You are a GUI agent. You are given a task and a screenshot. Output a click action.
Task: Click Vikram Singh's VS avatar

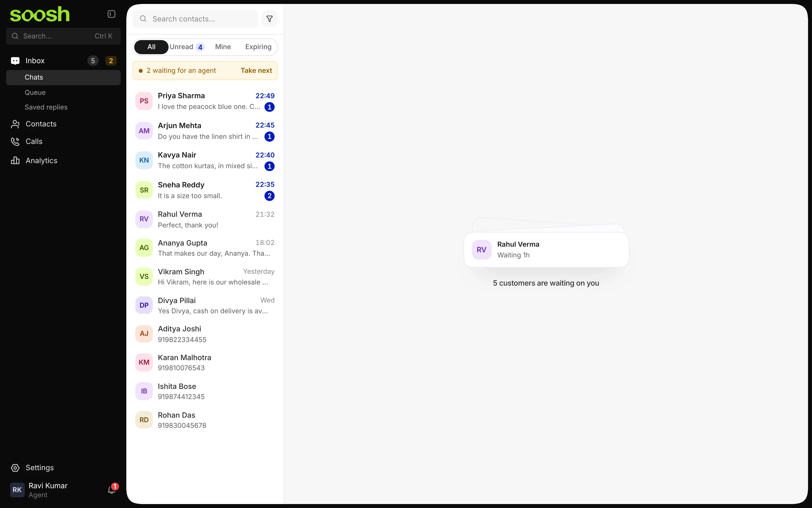coord(144,277)
